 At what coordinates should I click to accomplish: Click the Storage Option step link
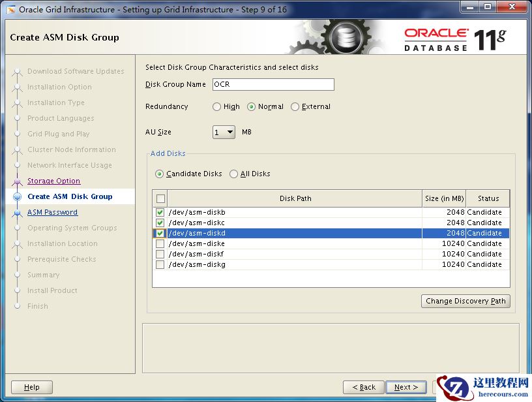[53, 181]
